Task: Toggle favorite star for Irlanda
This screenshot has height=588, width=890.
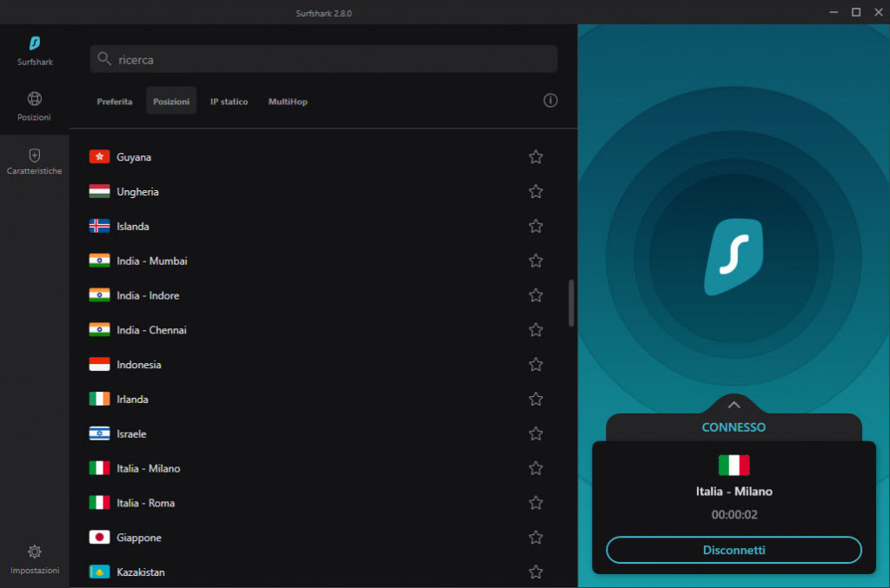Action: click(535, 400)
